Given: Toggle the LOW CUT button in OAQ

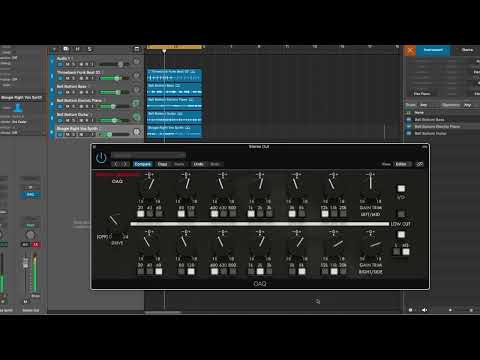Looking at the screenshot, I should coord(401,213).
